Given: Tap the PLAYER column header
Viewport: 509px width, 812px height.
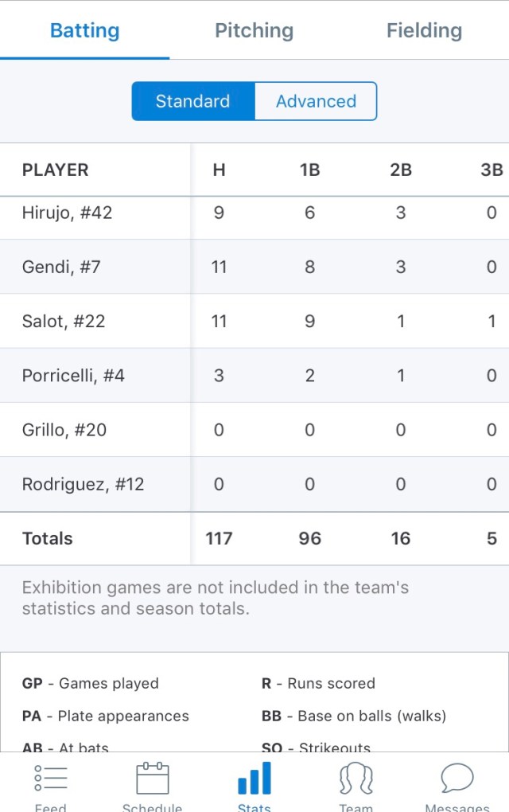Looking at the screenshot, I should (x=56, y=170).
